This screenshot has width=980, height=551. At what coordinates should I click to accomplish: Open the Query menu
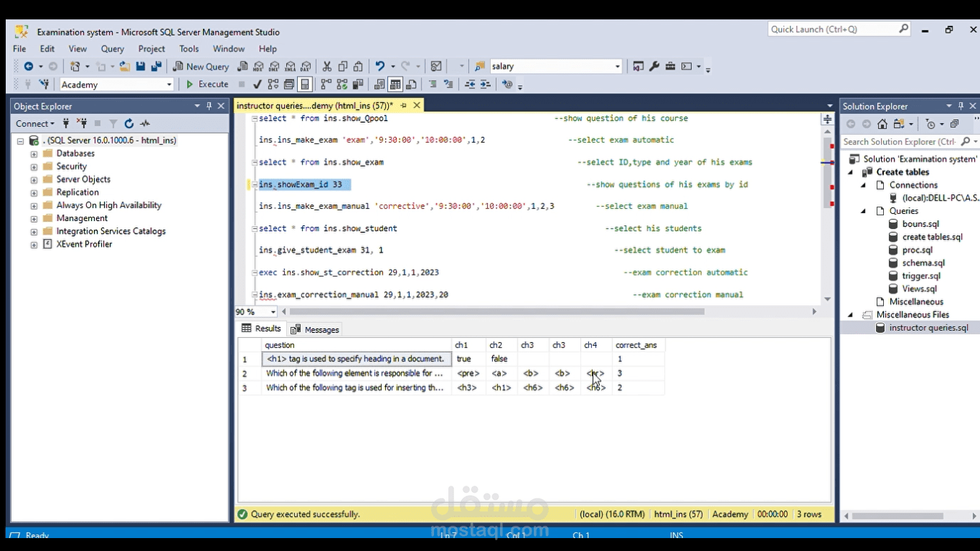pyautogui.click(x=112, y=49)
